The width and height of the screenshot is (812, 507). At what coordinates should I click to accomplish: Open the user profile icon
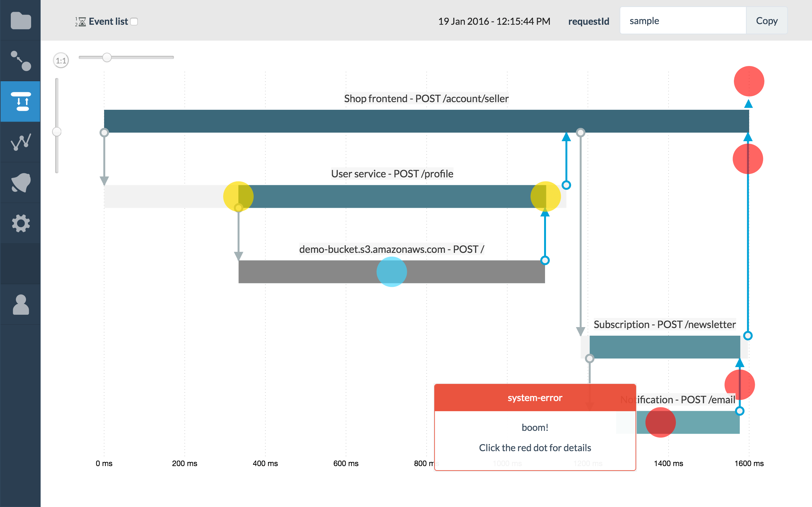21,305
